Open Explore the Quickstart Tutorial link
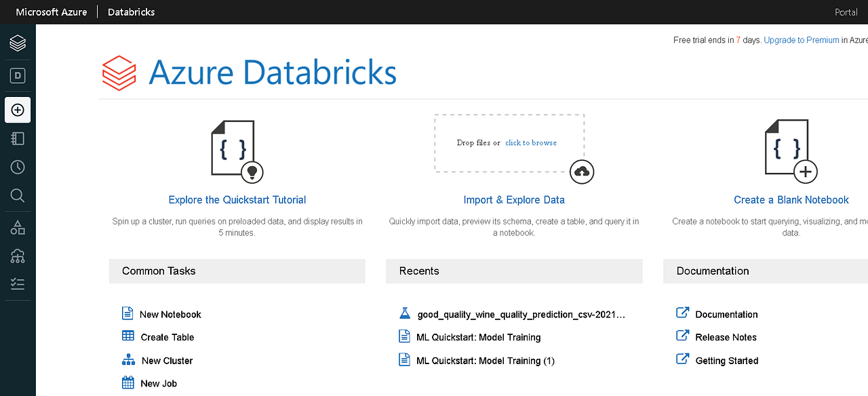Image resolution: width=868 pixels, height=396 pixels. pyautogui.click(x=237, y=200)
